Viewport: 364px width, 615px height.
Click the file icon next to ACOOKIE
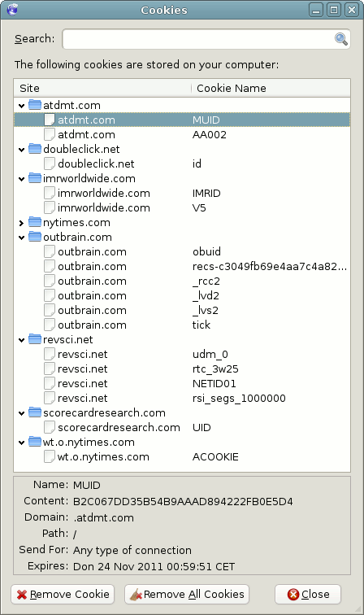[x=50, y=456]
